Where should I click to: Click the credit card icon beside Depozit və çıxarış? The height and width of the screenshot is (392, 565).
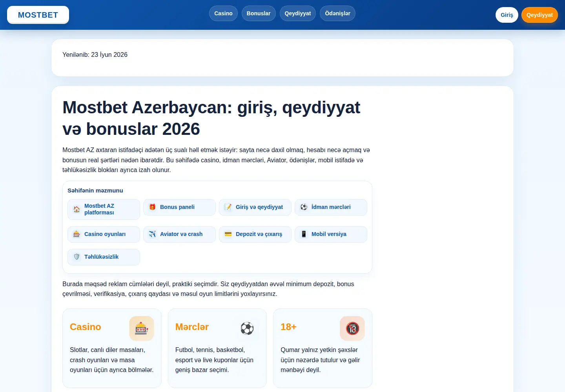(228, 234)
